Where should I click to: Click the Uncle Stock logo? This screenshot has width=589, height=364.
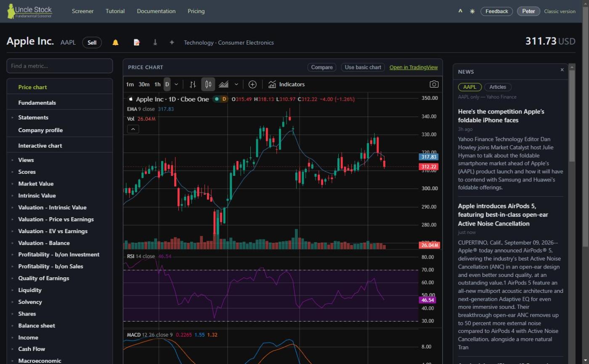click(30, 11)
